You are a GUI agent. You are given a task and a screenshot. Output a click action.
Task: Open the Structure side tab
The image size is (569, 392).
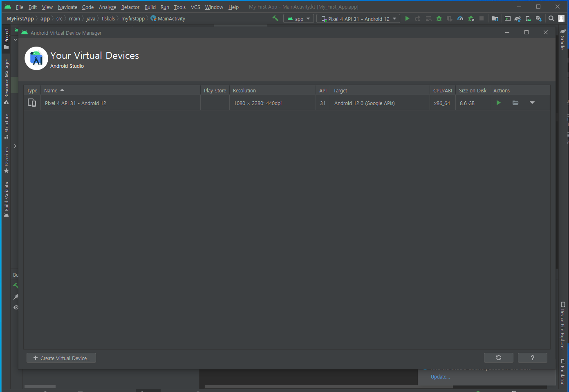tap(7, 126)
